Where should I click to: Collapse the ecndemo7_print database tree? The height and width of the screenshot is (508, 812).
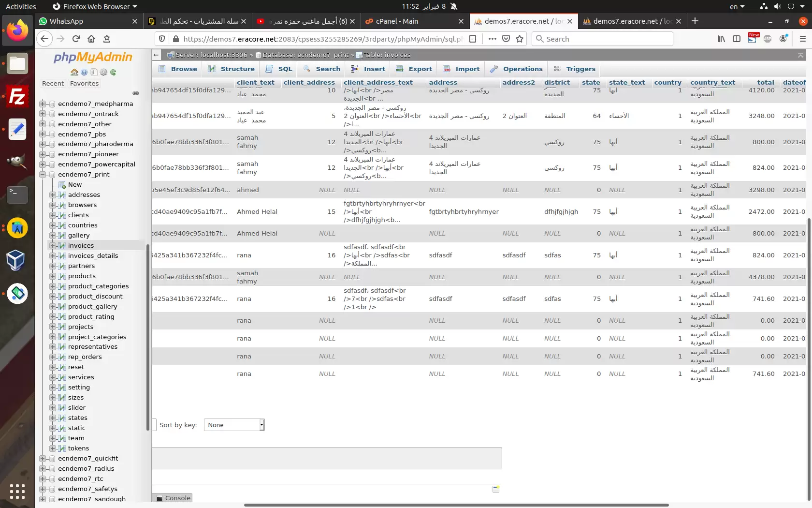[x=43, y=175]
